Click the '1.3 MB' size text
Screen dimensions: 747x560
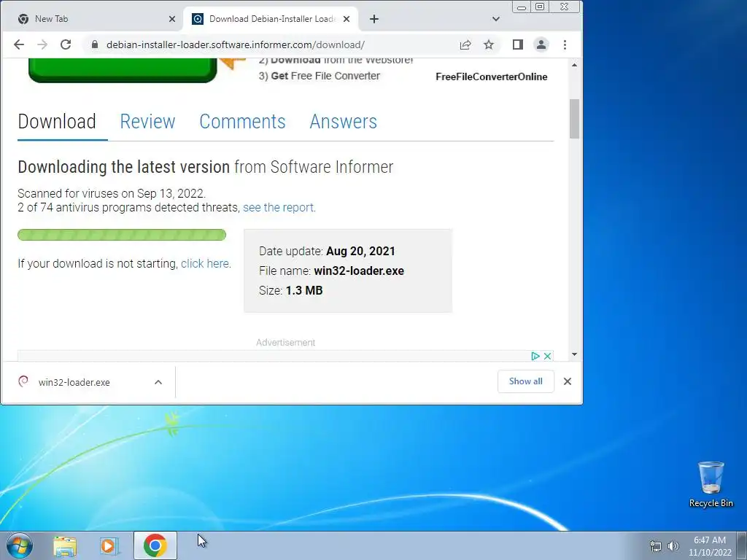pyautogui.click(x=304, y=290)
